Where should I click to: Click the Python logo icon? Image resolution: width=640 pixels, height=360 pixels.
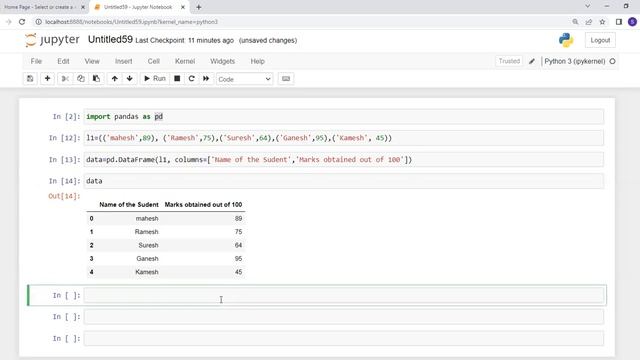566,40
